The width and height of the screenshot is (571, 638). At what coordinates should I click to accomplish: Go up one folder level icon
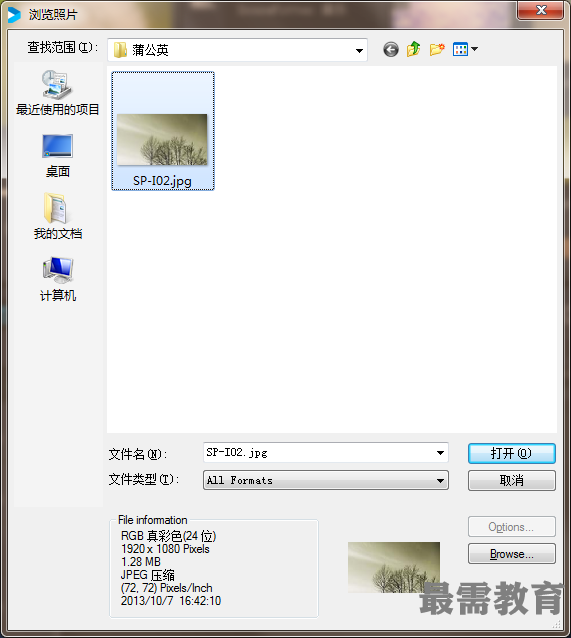(413, 49)
